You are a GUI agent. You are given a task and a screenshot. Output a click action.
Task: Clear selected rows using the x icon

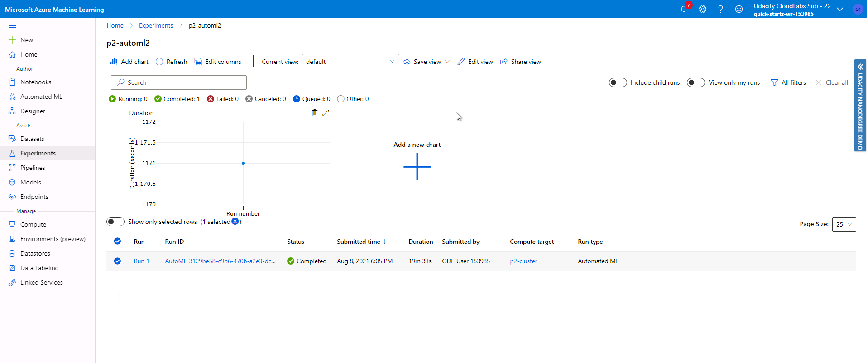tap(235, 221)
